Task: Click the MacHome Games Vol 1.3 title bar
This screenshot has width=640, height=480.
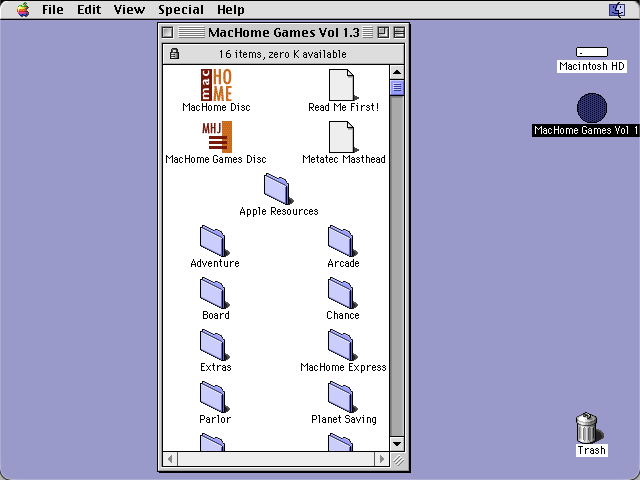Action: click(x=284, y=32)
